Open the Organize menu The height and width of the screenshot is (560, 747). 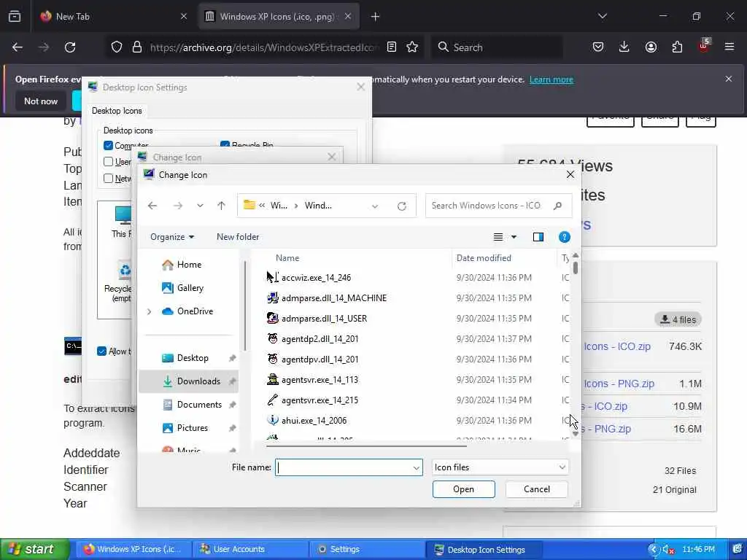coord(172,237)
